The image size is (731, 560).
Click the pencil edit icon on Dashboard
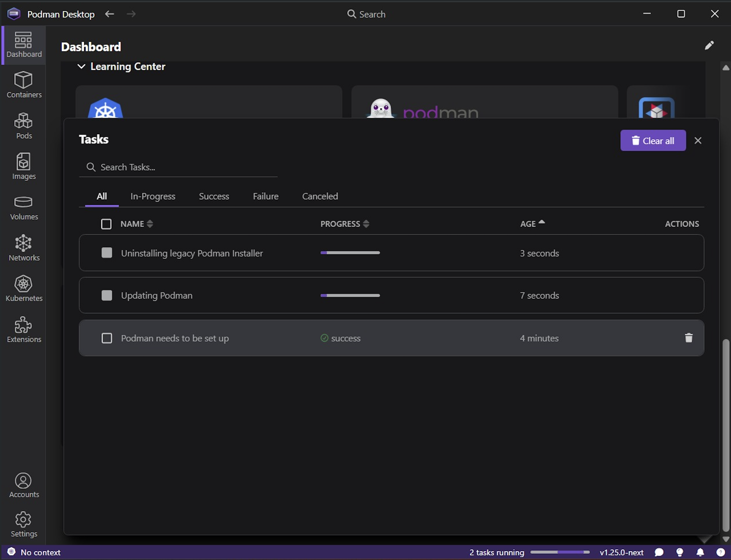point(709,46)
